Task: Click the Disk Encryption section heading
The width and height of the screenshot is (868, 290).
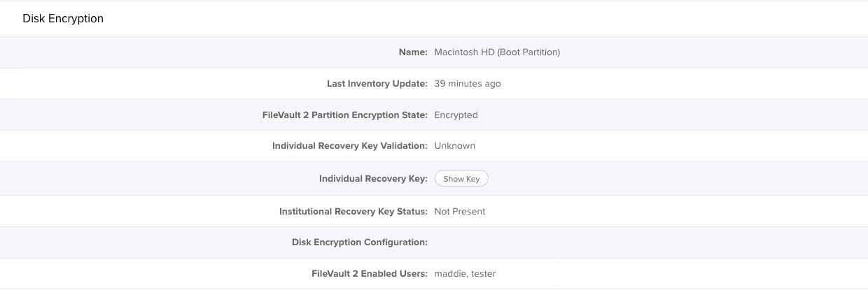Action: [63, 19]
